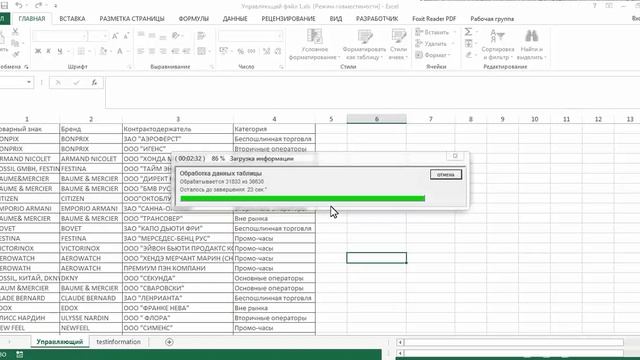Switch to ГЛАВНАЯ ribbon tab
The height and width of the screenshot is (360, 640).
32,19
